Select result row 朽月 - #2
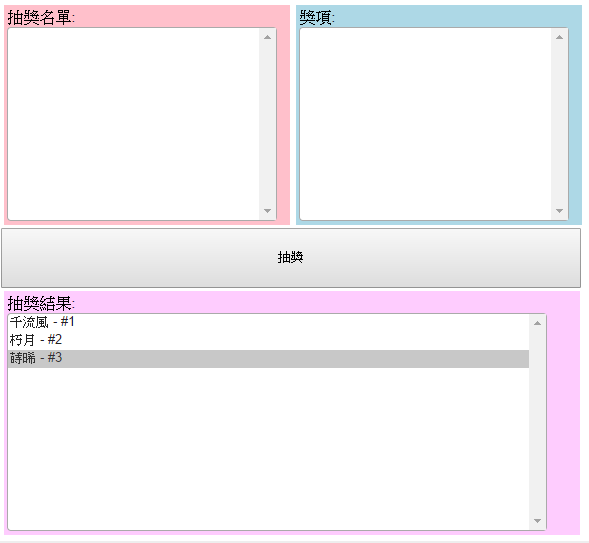Screen dimensions: 589x543 268,340
